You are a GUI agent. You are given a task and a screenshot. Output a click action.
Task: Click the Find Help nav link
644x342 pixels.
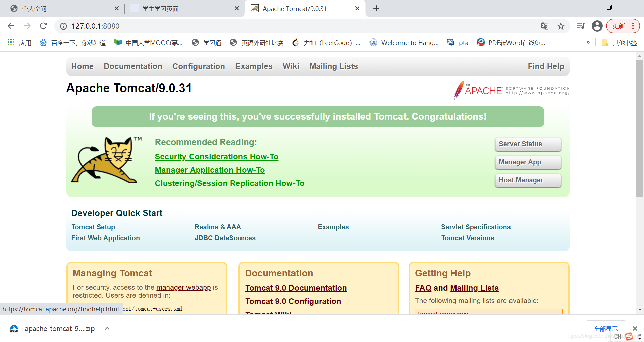[x=546, y=66]
